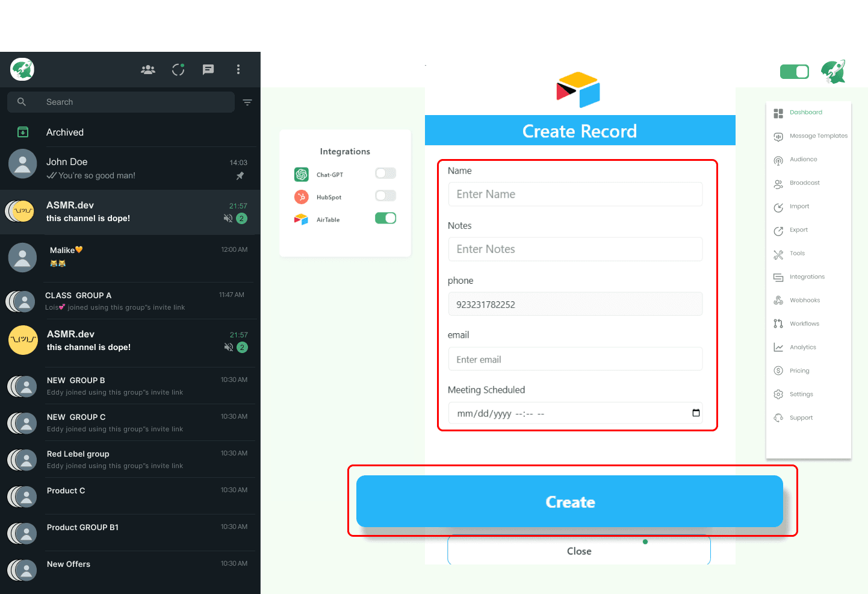This screenshot has height=594, width=868.
Task: Click the muted icon on highlighted ASMR.dev
Action: pos(228,219)
